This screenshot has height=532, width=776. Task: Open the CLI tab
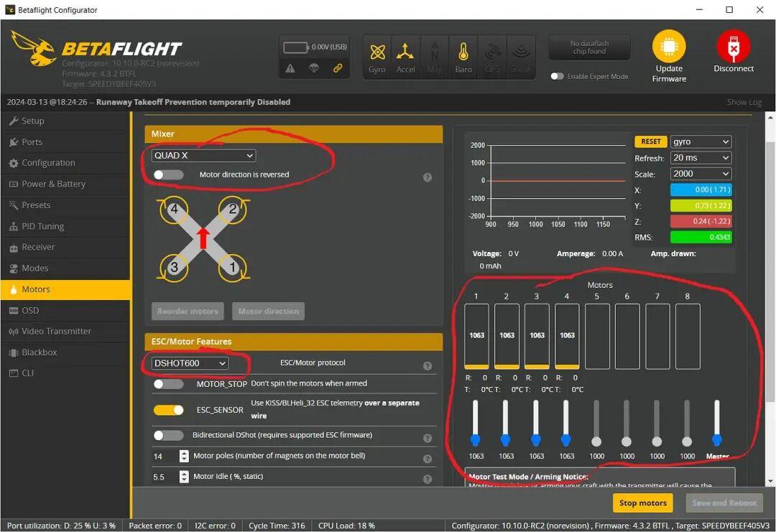[65, 373]
